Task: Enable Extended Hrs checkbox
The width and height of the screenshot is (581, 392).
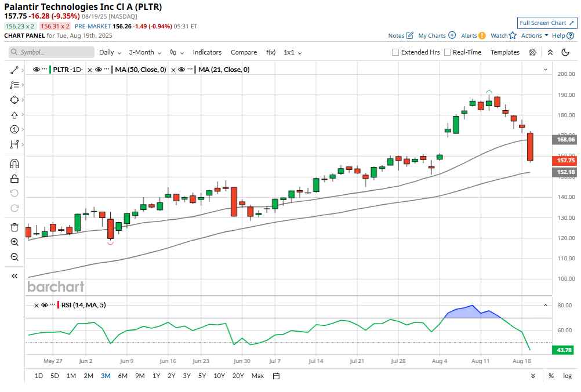Action: coord(395,52)
